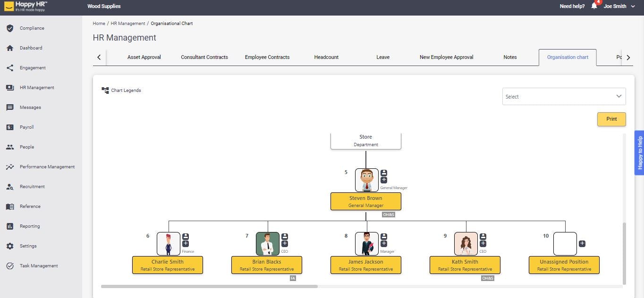Click the plus icon beside Kath Smith's avatar
644x298 pixels.
(x=483, y=244)
